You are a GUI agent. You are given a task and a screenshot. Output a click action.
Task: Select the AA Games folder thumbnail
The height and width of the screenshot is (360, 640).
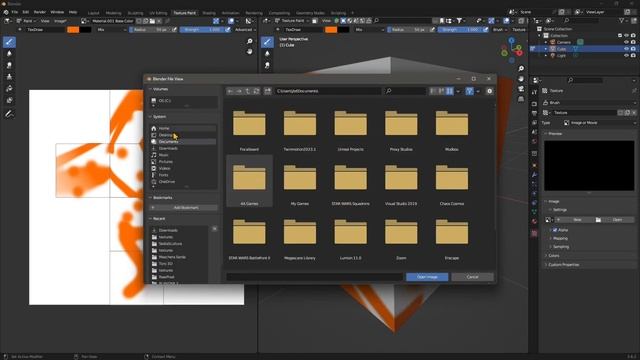(249, 181)
